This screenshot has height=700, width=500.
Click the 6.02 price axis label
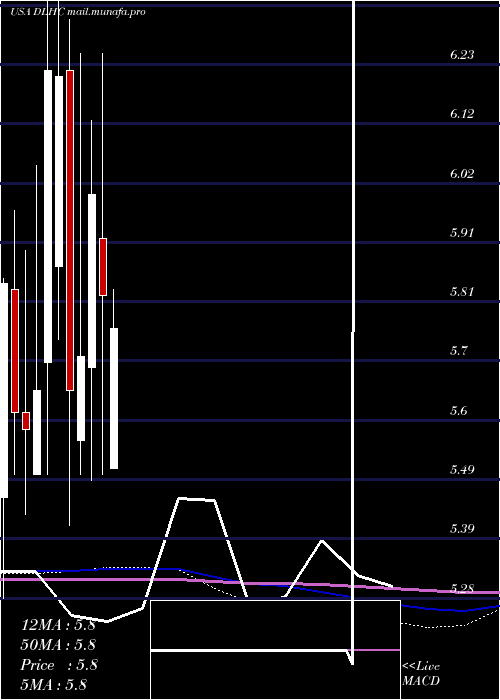pyautogui.click(x=462, y=174)
